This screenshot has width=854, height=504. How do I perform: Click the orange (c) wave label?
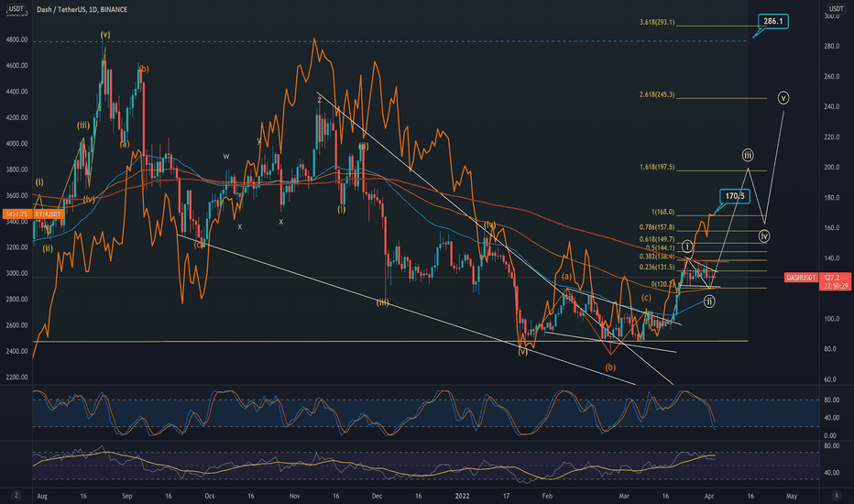point(646,298)
